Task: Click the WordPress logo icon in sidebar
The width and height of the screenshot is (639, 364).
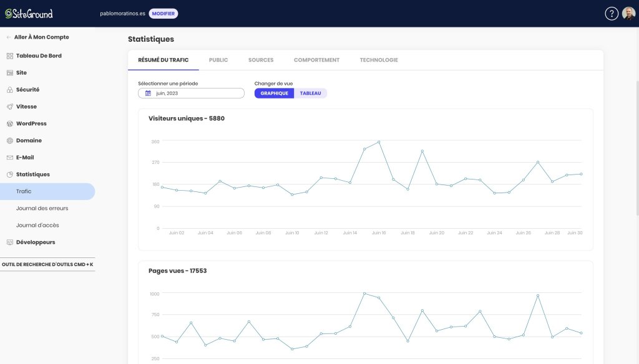Action: point(10,123)
